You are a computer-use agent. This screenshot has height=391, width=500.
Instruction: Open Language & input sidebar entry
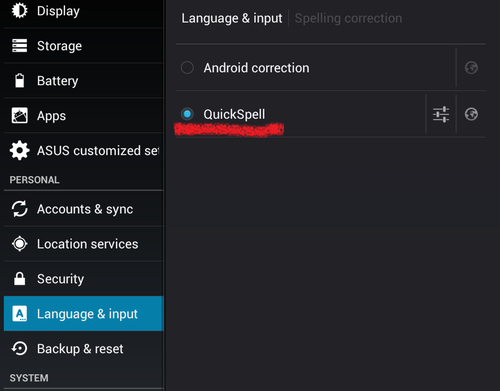pos(84,313)
